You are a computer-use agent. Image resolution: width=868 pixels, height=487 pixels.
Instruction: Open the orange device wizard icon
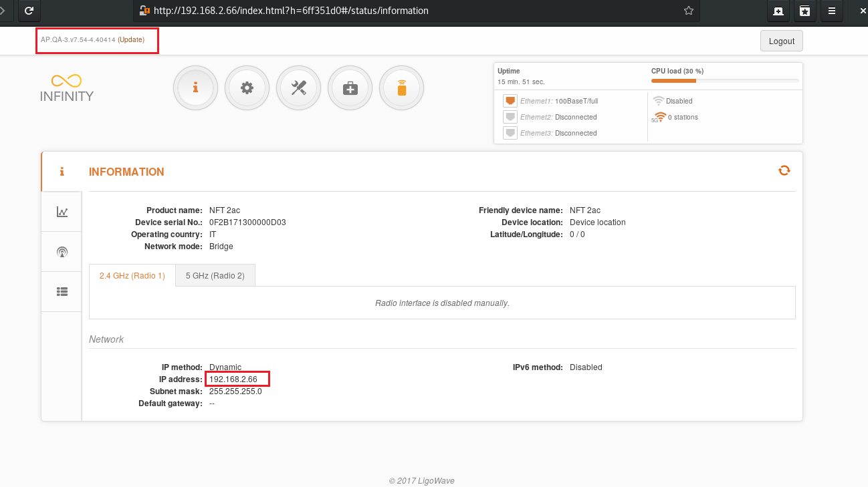(401, 88)
